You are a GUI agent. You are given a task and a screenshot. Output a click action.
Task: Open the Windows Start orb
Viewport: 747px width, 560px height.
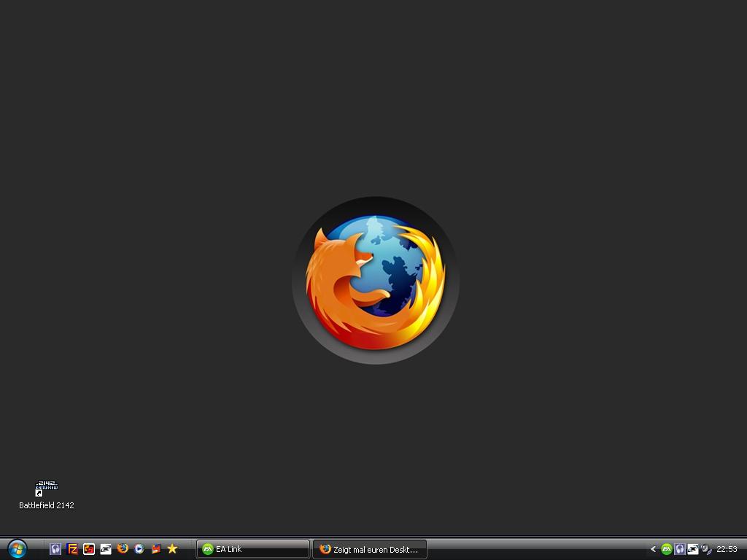[18, 549]
